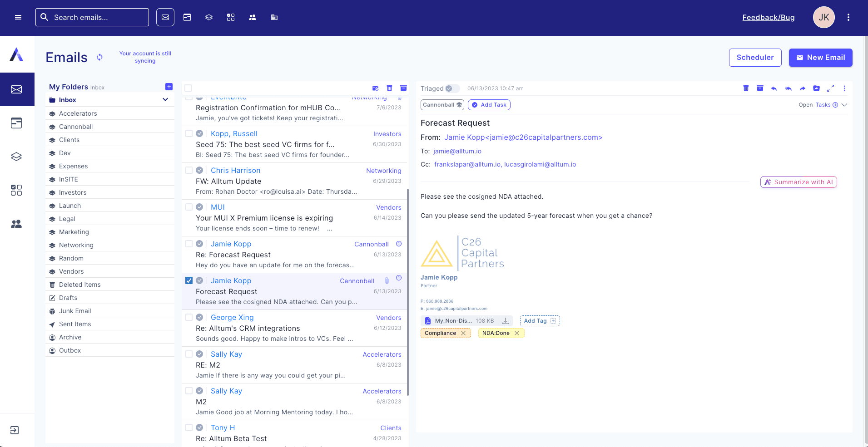Open the email more-options kebab menu
The image size is (868, 447).
click(x=844, y=88)
